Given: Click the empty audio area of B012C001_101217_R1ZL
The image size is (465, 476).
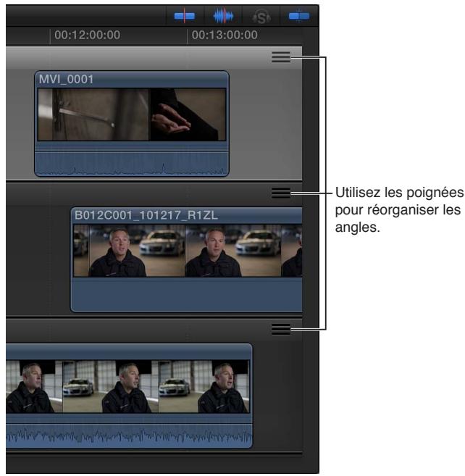Looking at the screenshot, I should coord(187,294).
